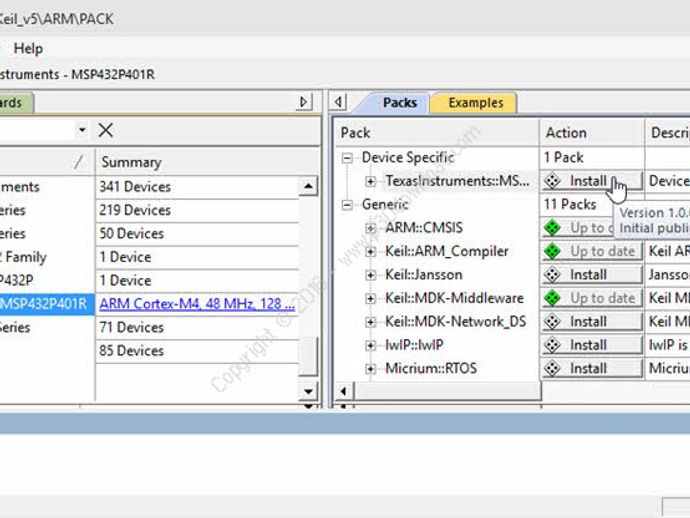Select the 219 Devices summary cell

[197, 210]
